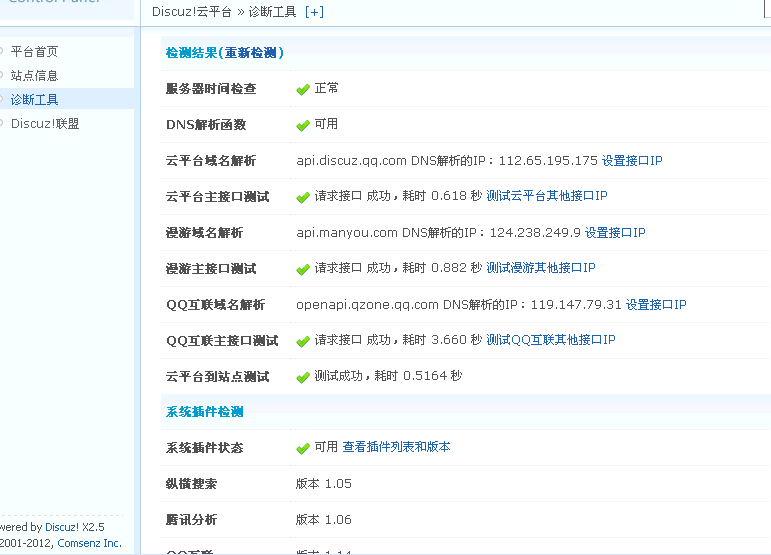The width and height of the screenshot is (771, 555).
Task: Click the 漫游域名解析 label
Action: pos(205,233)
